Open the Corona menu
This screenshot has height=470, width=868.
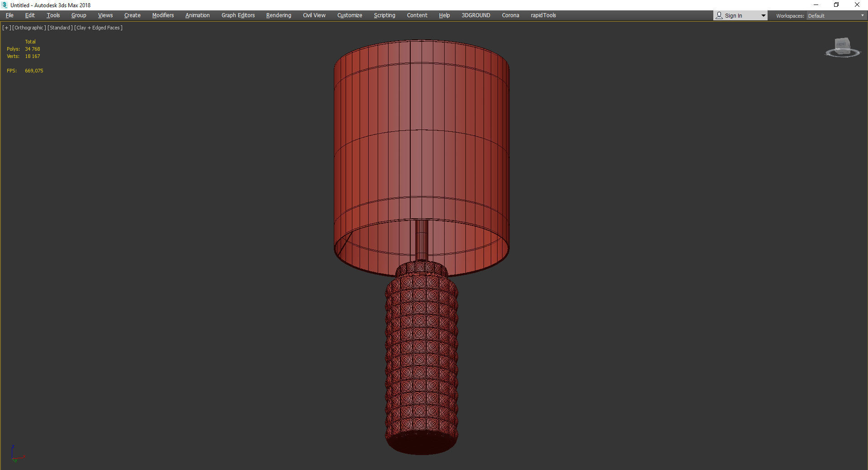point(511,15)
